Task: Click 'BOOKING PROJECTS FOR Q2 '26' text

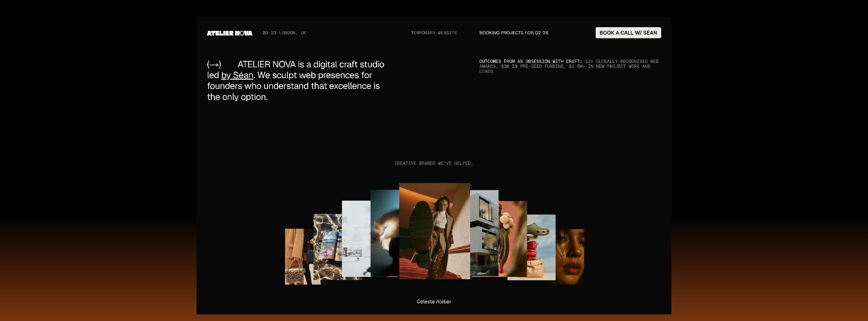Action: pyautogui.click(x=513, y=33)
